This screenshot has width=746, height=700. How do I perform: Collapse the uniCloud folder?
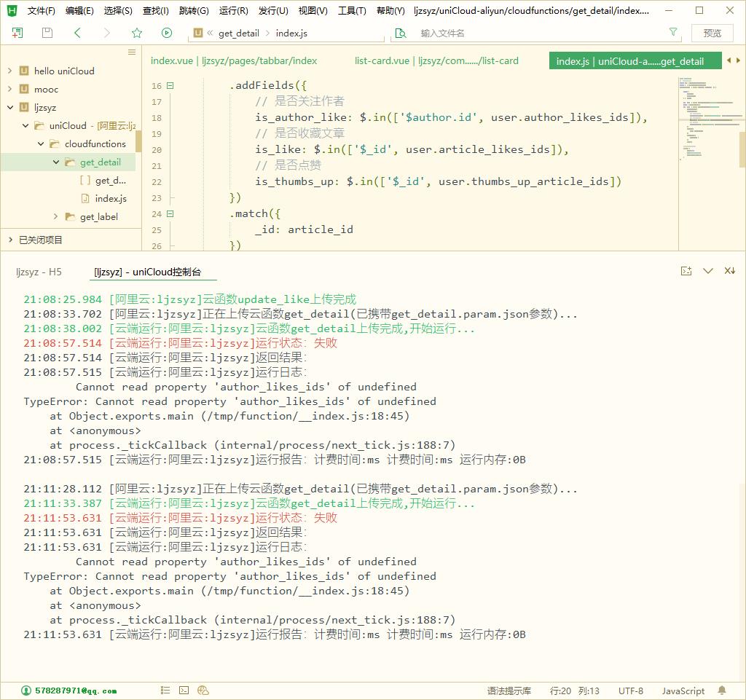25,125
